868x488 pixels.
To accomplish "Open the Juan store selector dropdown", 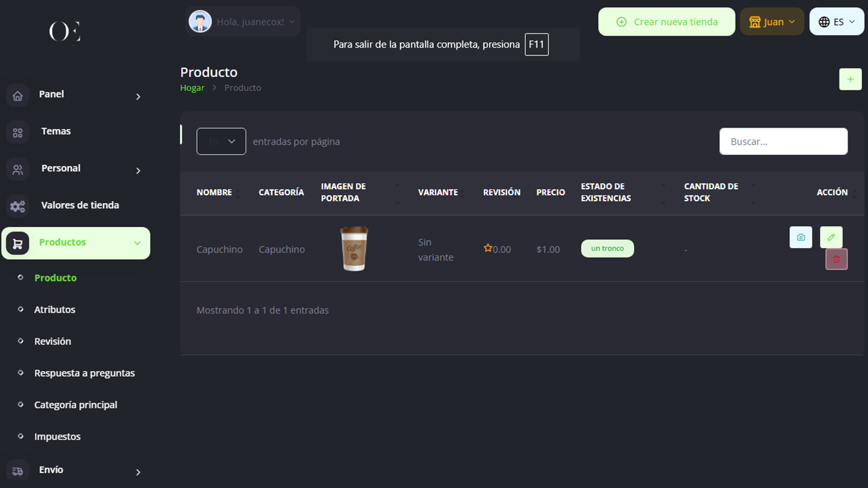I will pyautogui.click(x=772, y=22).
